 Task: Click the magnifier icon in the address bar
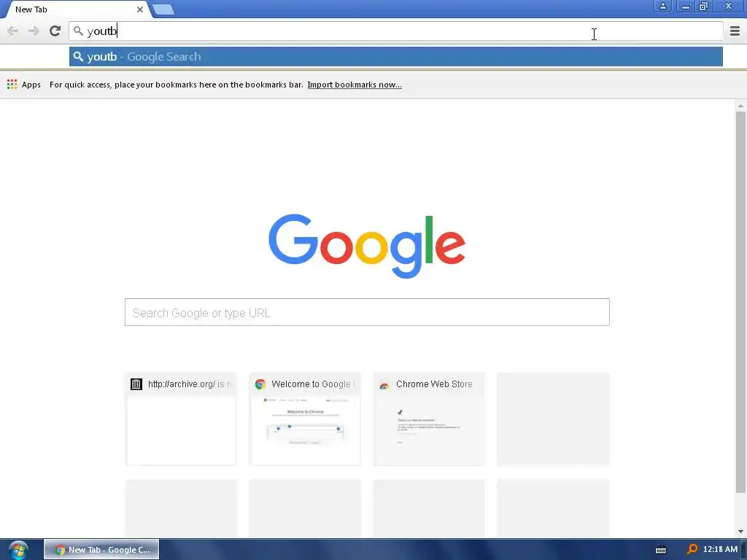[78, 31]
